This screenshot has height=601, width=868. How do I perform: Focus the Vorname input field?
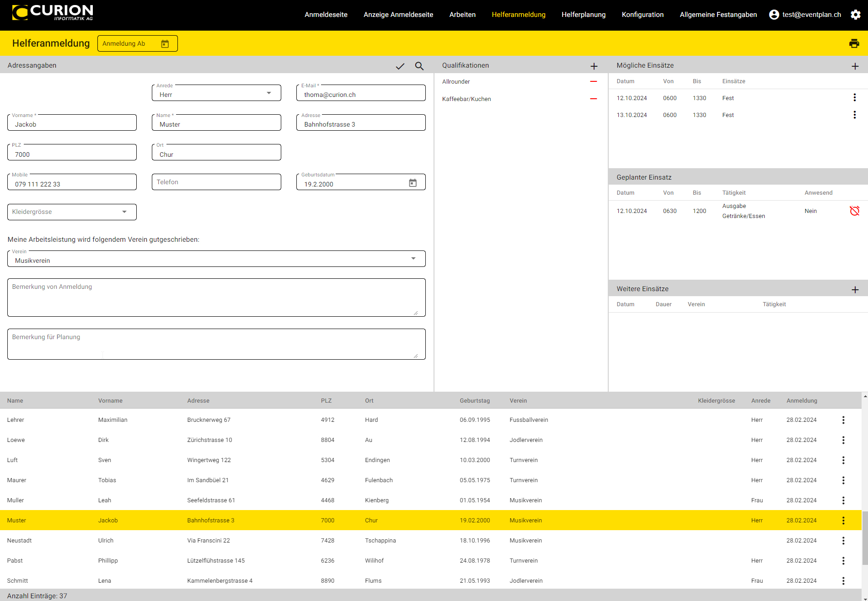tap(72, 122)
